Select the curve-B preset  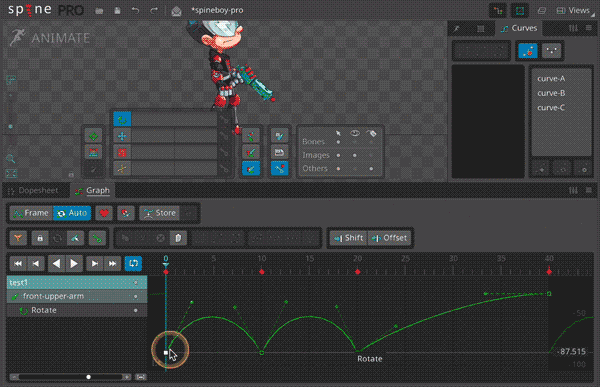(551, 93)
